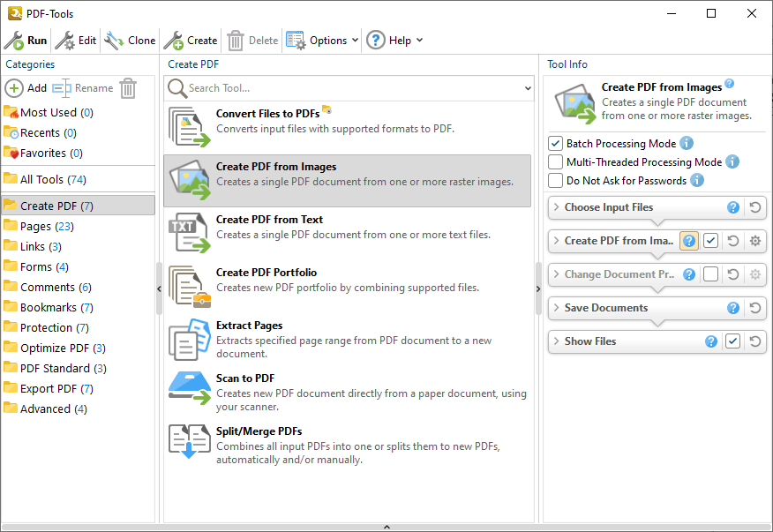
Task: Select the Advanced category
Action: tap(45, 408)
